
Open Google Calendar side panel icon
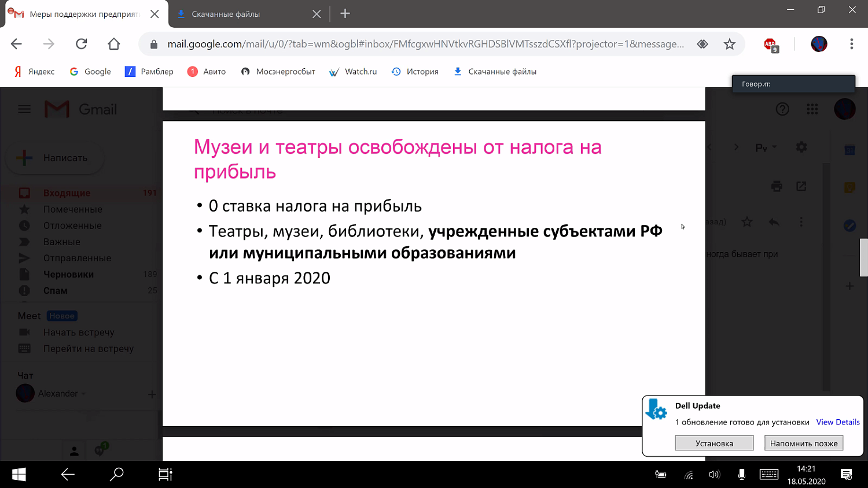pyautogui.click(x=849, y=150)
